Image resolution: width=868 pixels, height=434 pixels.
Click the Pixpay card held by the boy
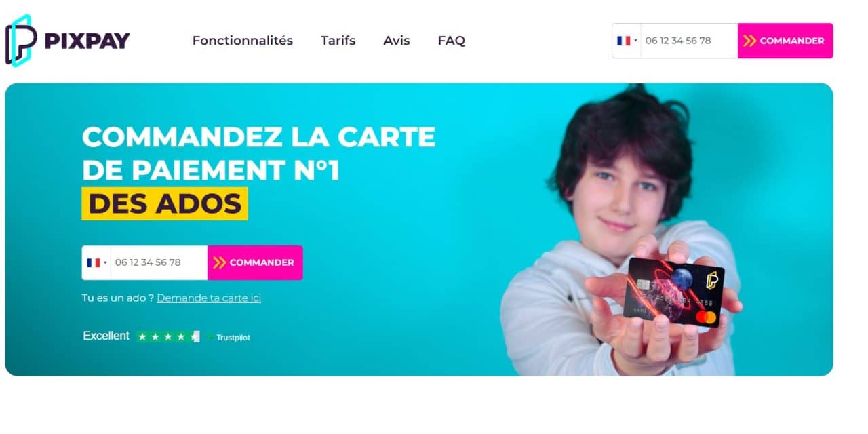(674, 292)
